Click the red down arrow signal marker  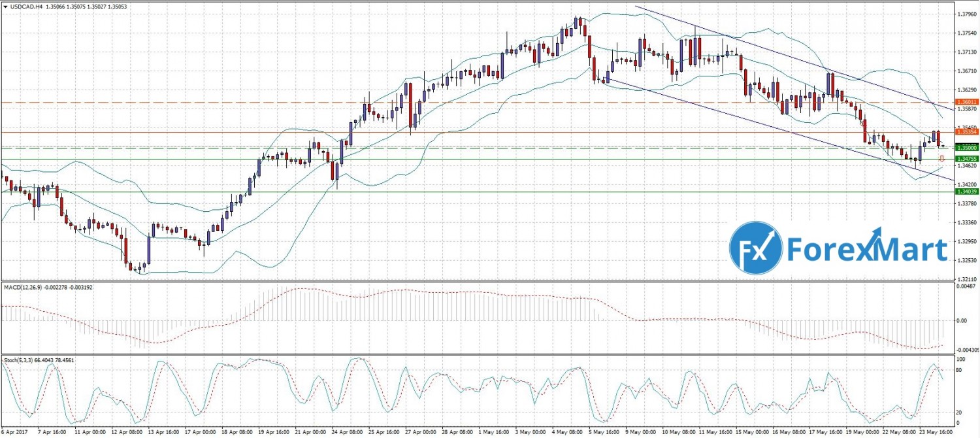(941, 159)
